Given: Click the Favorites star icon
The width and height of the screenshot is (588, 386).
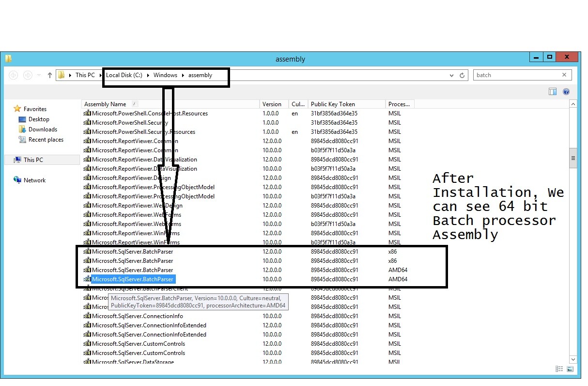Looking at the screenshot, I should pyautogui.click(x=17, y=109).
